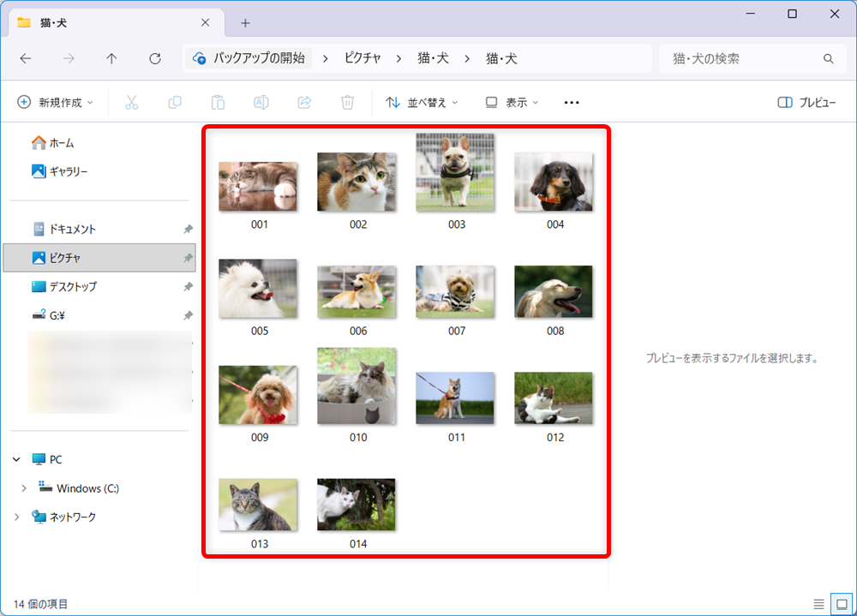Image resolution: width=857 pixels, height=616 pixels.
Task: Click the Copy icon in the toolbar
Action: pyautogui.click(x=174, y=102)
